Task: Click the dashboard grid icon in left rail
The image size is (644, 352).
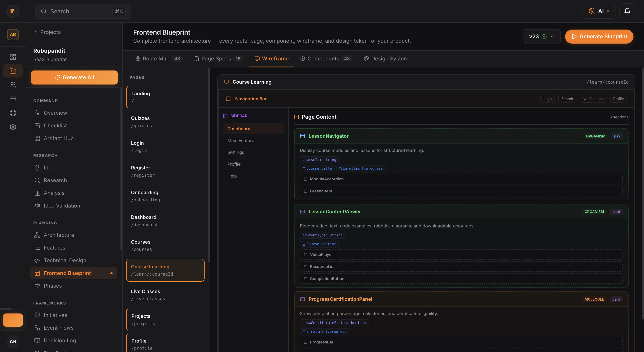Action: (x=13, y=57)
